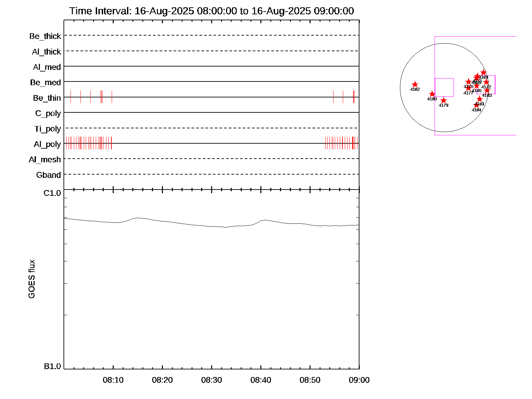Click the Al_poly filter label
Screen dimensions: 532x399
47,144
